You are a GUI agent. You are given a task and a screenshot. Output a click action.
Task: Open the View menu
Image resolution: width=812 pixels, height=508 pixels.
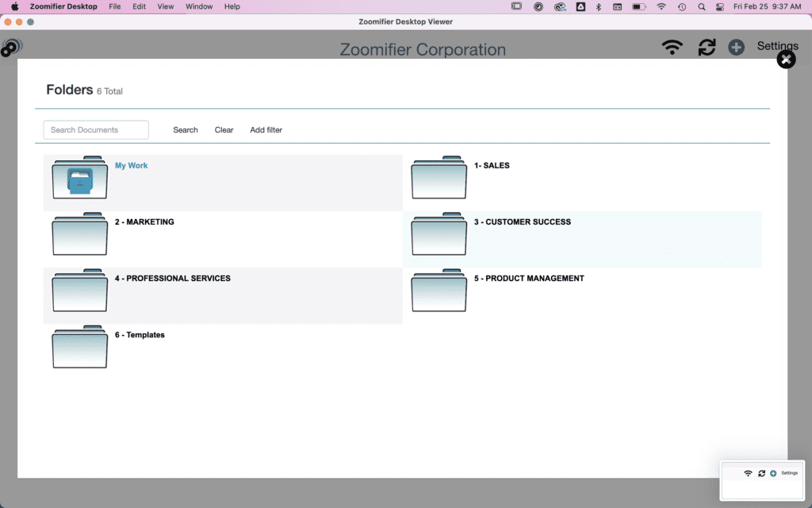coord(166,6)
